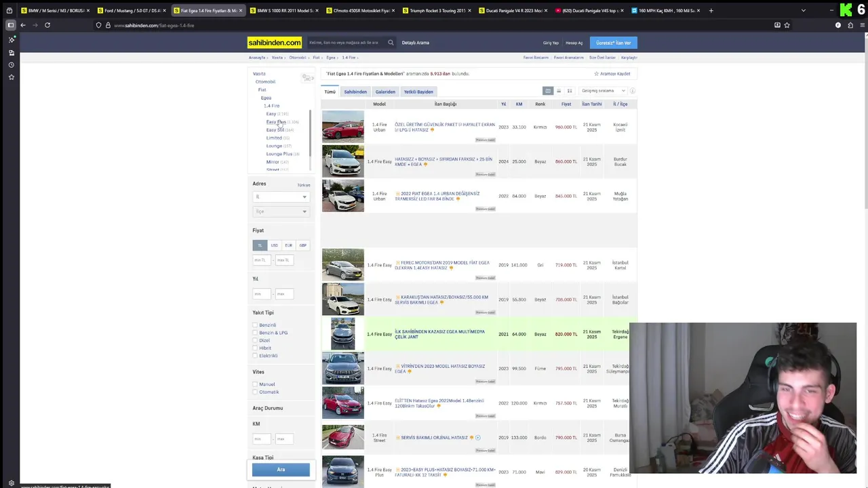Tick the Hibrit fuel checkbox
The image size is (868, 488).
(x=256, y=348)
